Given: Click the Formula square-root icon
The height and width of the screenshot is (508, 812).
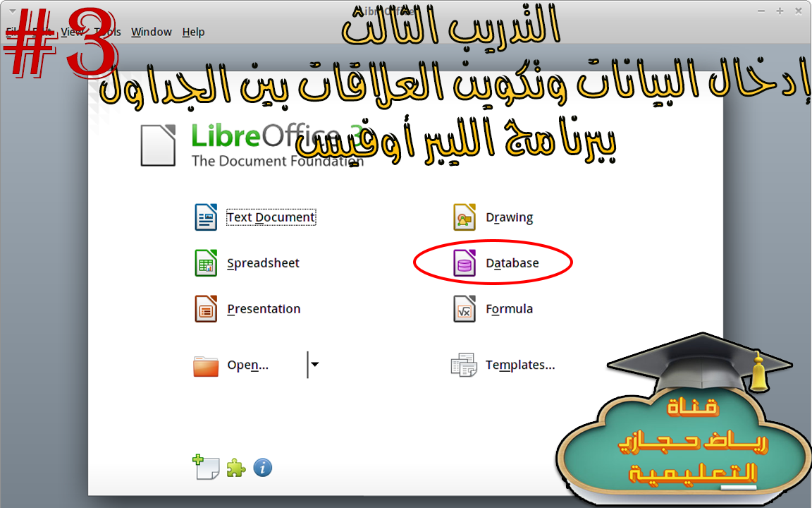Looking at the screenshot, I should [x=464, y=309].
